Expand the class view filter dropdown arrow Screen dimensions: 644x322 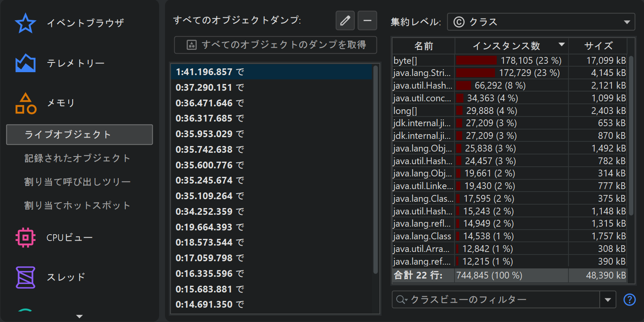pos(608,300)
